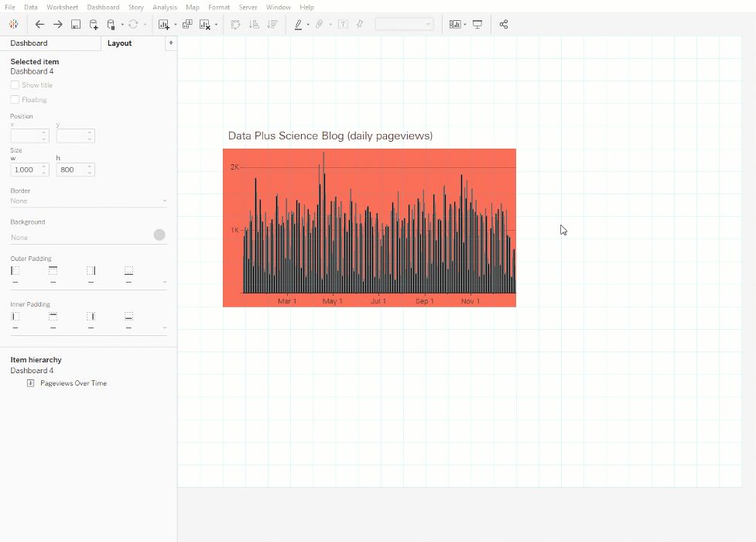Select Pageviews Over Time in hierarchy

(x=74, y=383)
